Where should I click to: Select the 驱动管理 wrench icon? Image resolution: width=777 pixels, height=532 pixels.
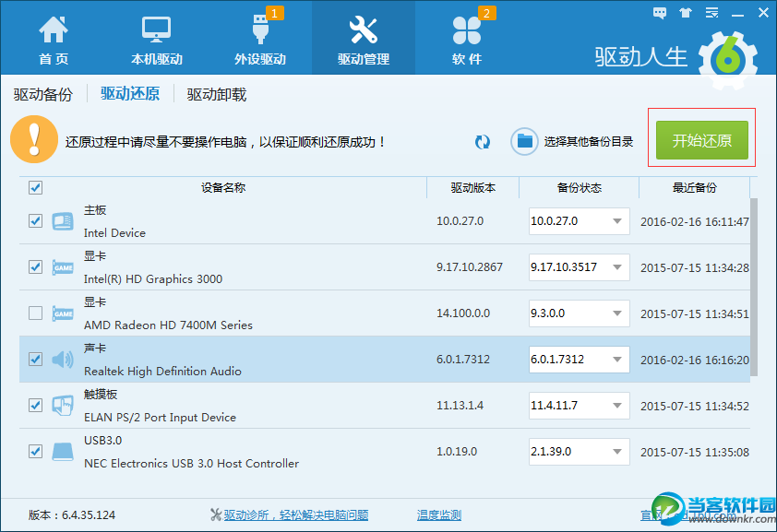coord(364,30)
